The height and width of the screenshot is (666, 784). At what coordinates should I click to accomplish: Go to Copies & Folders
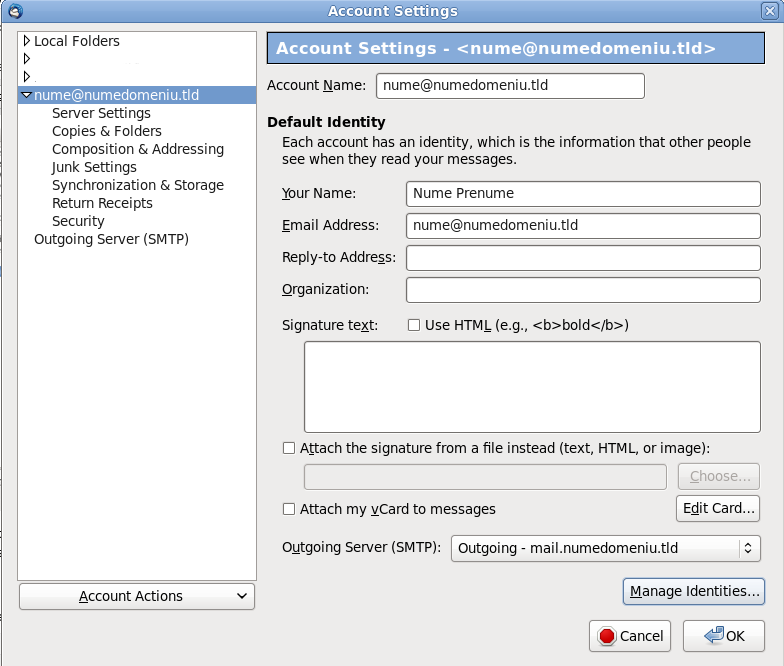point(107,131)
